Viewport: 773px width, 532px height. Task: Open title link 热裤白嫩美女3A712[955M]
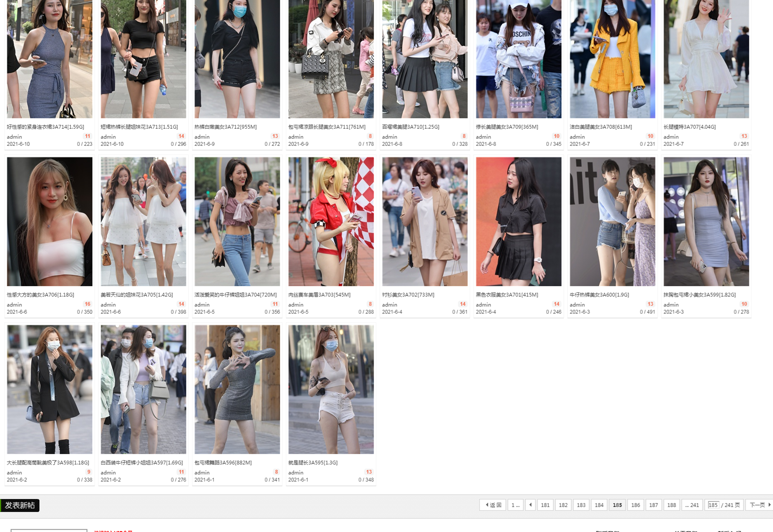tap(226, 127)
